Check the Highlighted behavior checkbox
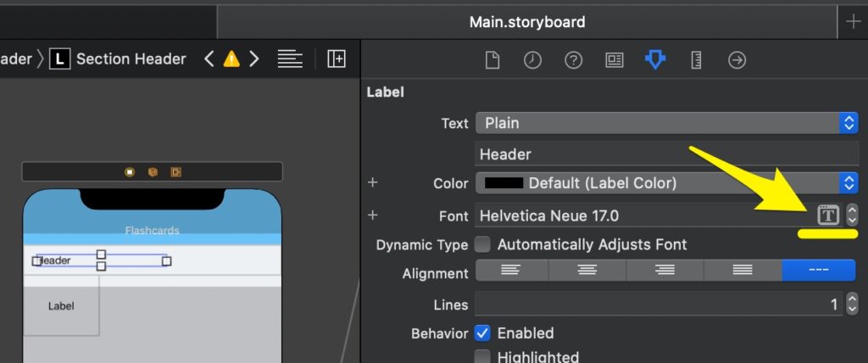 (482, 357)
